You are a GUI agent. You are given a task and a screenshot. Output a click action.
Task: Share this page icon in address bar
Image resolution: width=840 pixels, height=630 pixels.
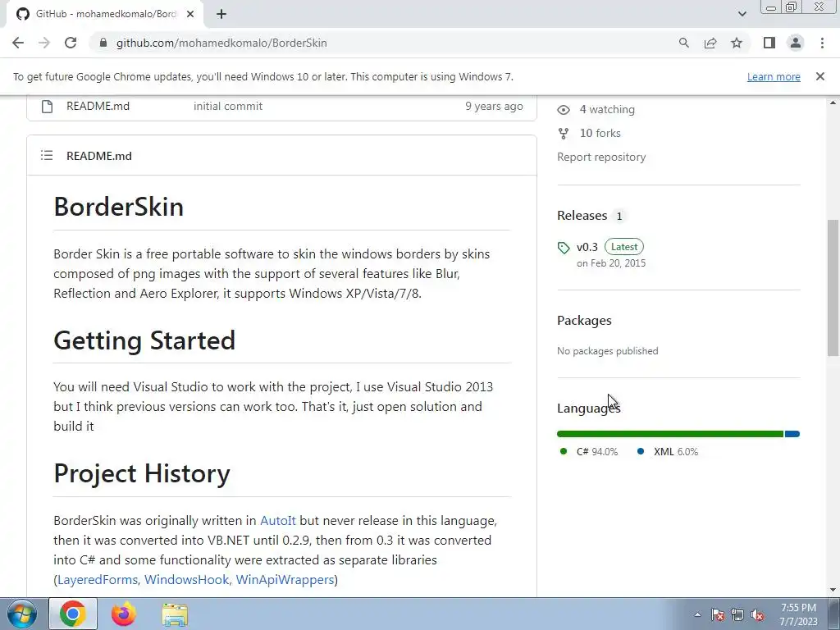click(710, 43)
